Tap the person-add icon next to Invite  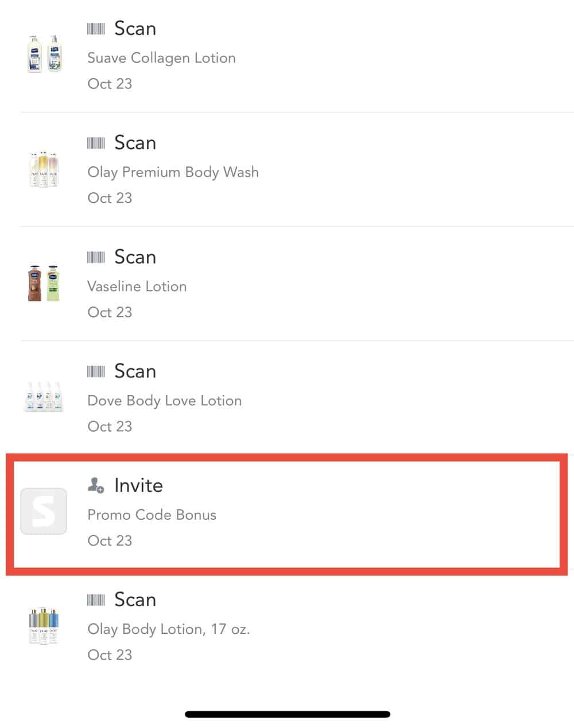(x=95, y=485)
